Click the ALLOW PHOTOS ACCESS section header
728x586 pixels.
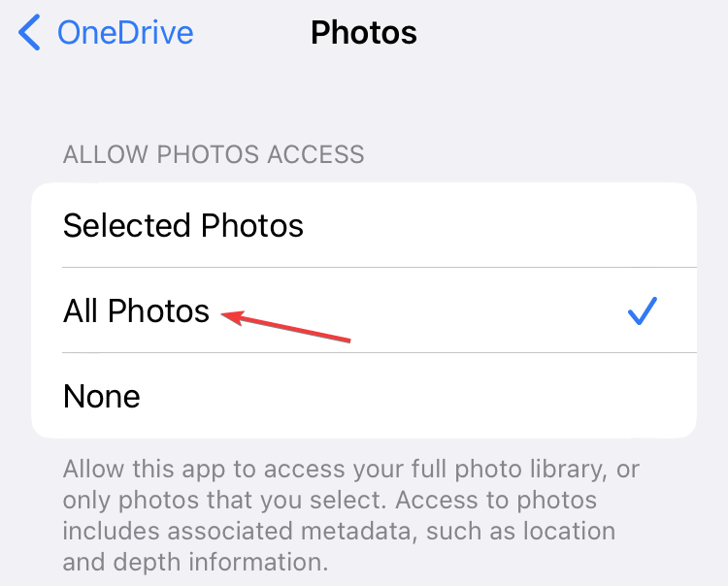pyautogui.click(x=214, y=154)
